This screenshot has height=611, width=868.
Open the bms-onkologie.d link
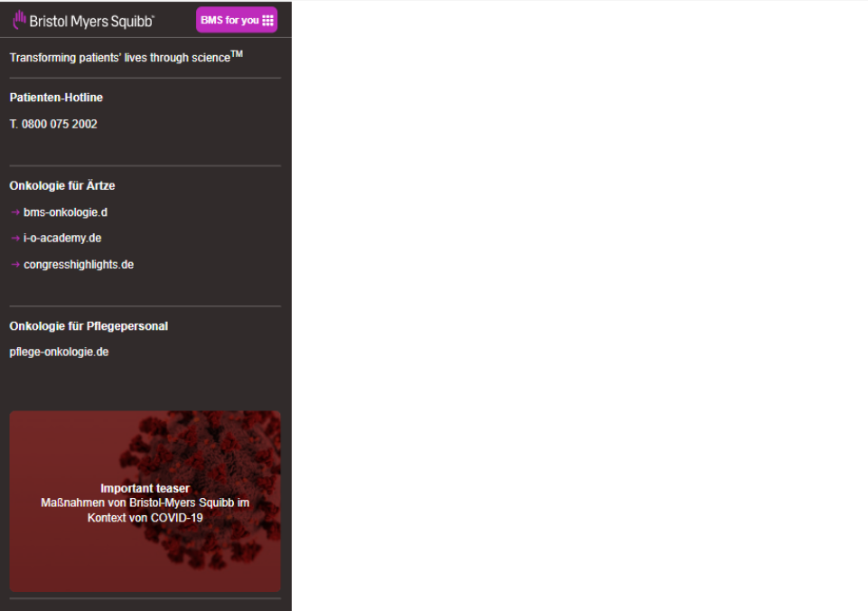(x=65, y=212)
